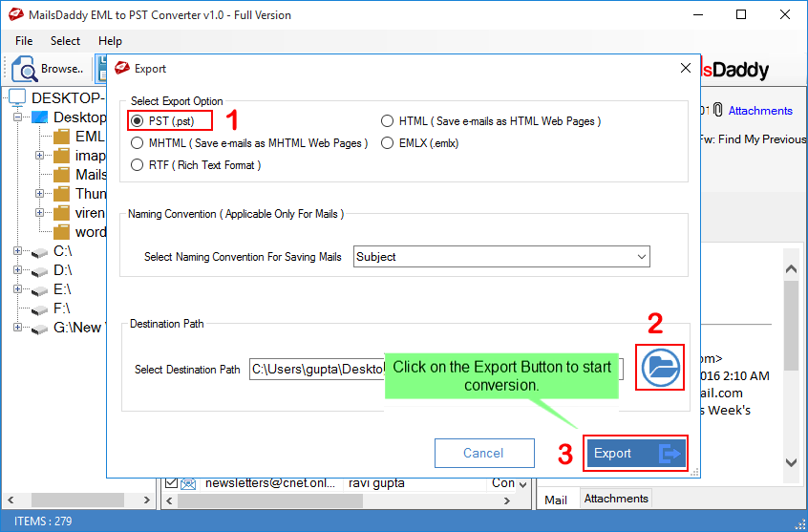808x532 pixels.
Task: Click the paperclip attachment icon
Action: [718, 110]
